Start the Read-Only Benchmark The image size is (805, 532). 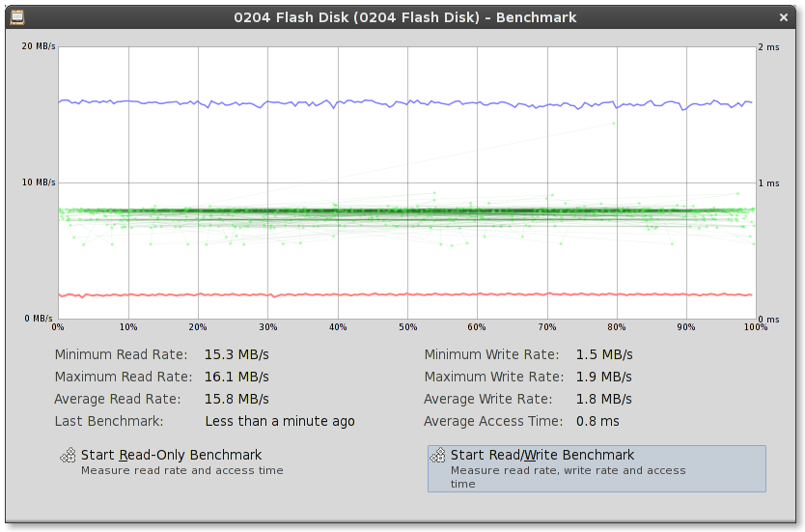[x=172, y=462]
